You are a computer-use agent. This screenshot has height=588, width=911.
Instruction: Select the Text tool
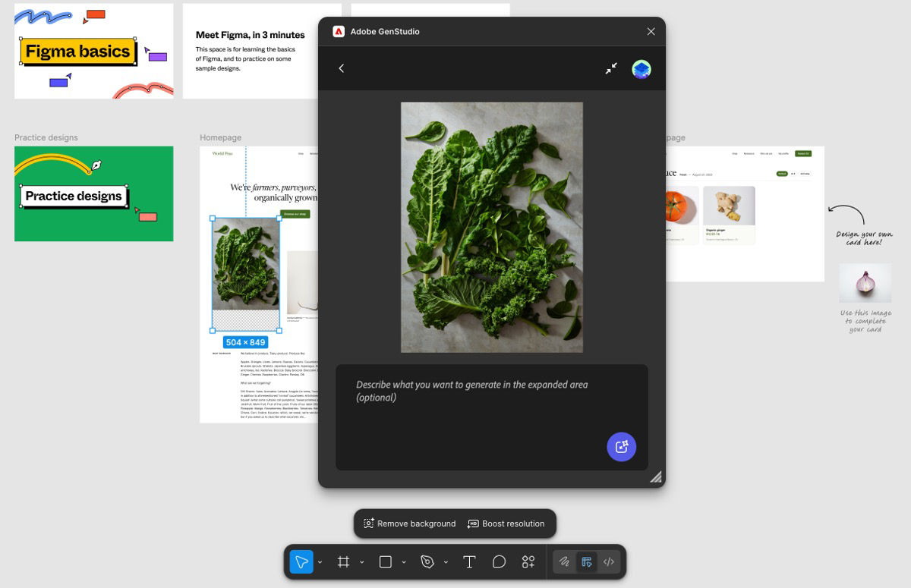[469, 561]
